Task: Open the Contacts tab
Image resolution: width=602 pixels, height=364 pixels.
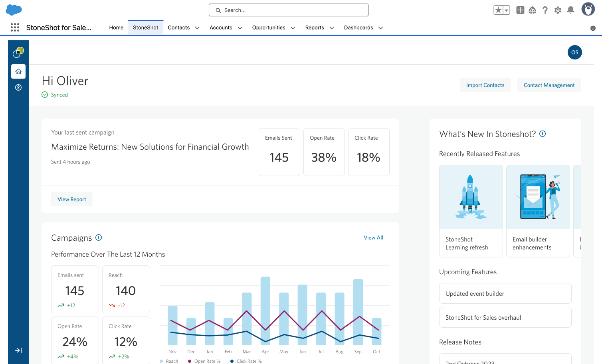Action: (179, 28)
